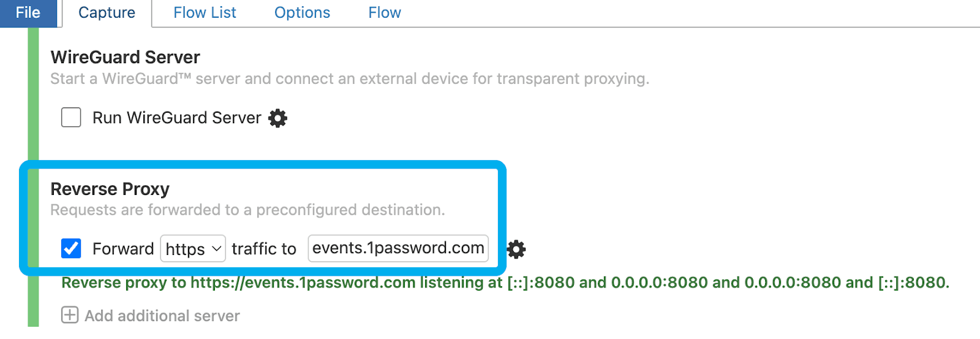980x339 pixels.
Task: Expand the https protocol dropdown
Action: point(193,249)
